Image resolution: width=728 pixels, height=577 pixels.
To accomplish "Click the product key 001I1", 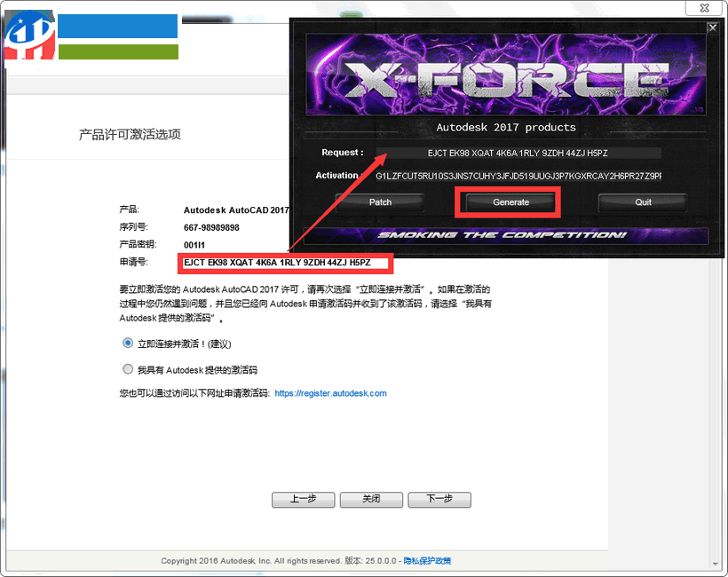I will [194, 245].
